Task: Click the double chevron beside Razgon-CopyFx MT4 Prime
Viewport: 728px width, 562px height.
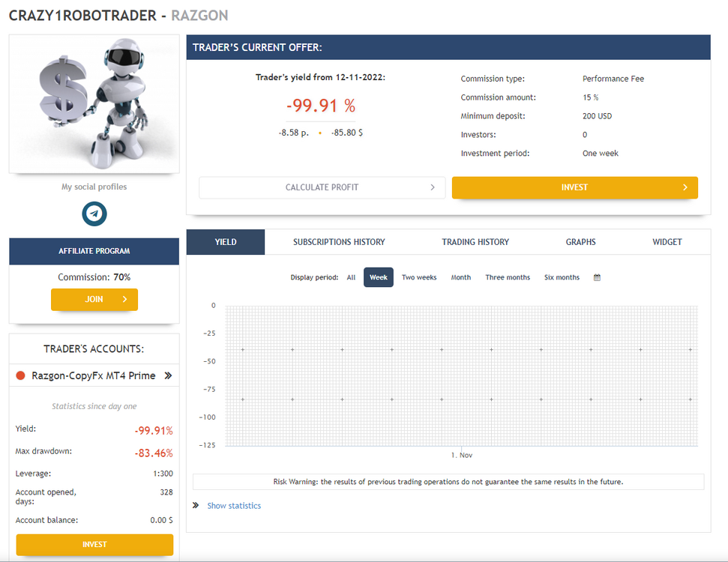Action: tap(168, 375)
